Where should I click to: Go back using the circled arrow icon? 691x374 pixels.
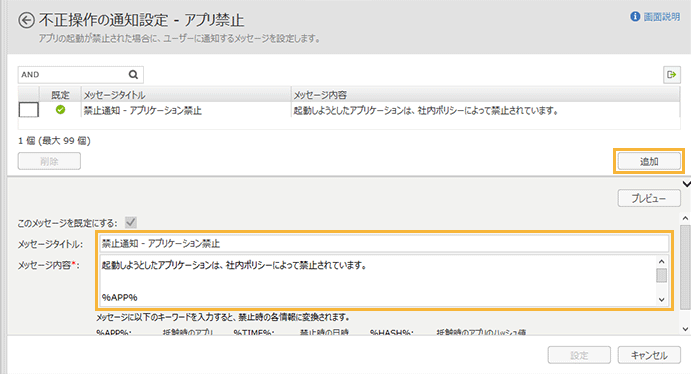point(26,20)
